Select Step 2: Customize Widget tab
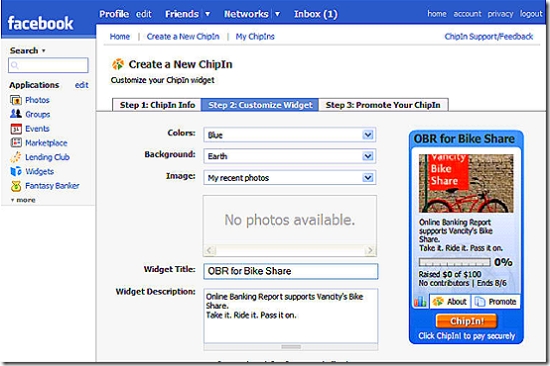 (x=260, y=105)
